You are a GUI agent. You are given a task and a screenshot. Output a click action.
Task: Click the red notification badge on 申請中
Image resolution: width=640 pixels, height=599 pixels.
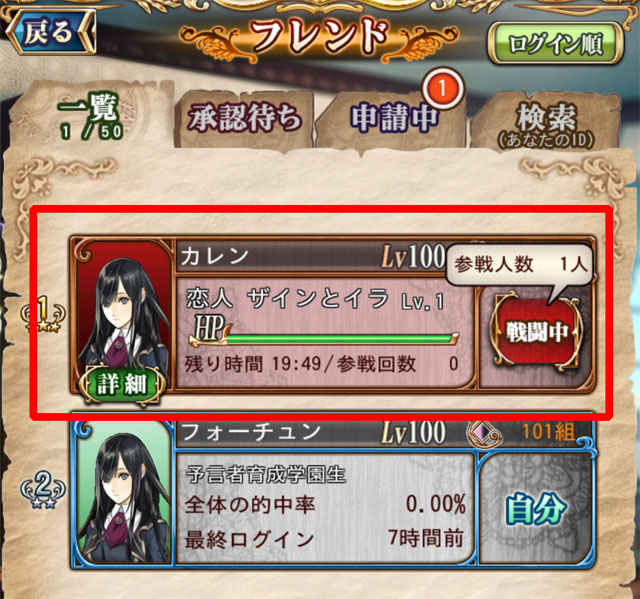(x=443, y=89)
